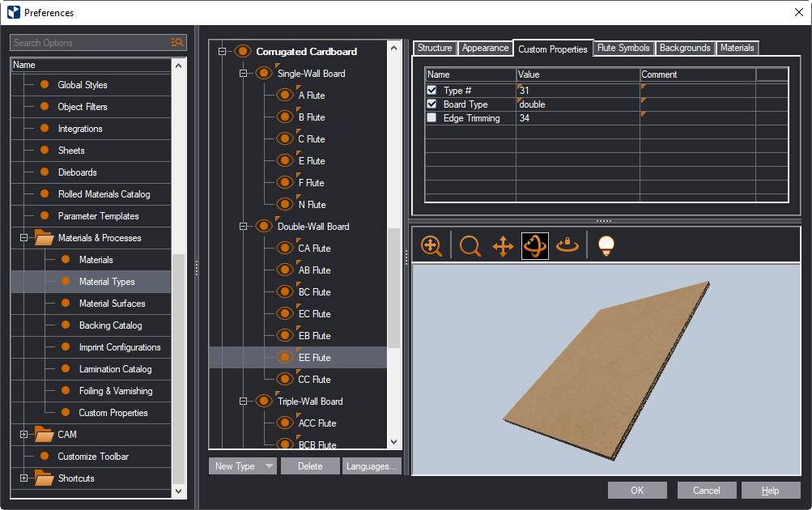Activate the free 3D rotate tool

(535, 246)
